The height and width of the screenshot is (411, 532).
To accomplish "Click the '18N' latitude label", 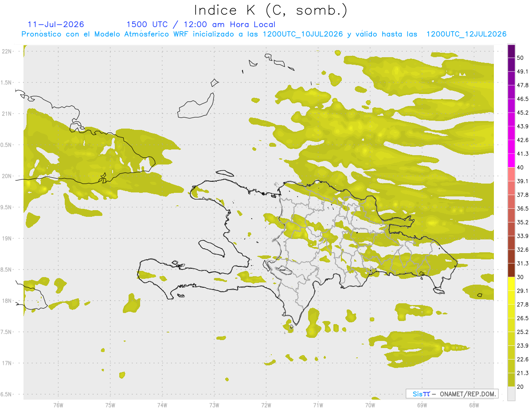I will point(7,301).
